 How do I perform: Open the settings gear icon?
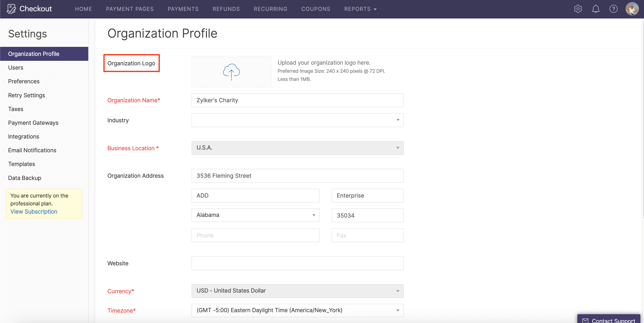(578, 9)
